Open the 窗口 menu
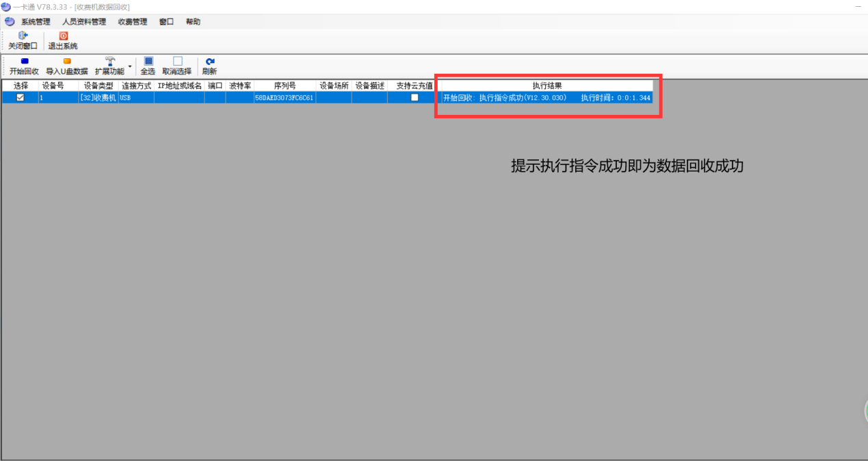The width and height of the screenshot is (868, 461). click(x=166, y=22)
